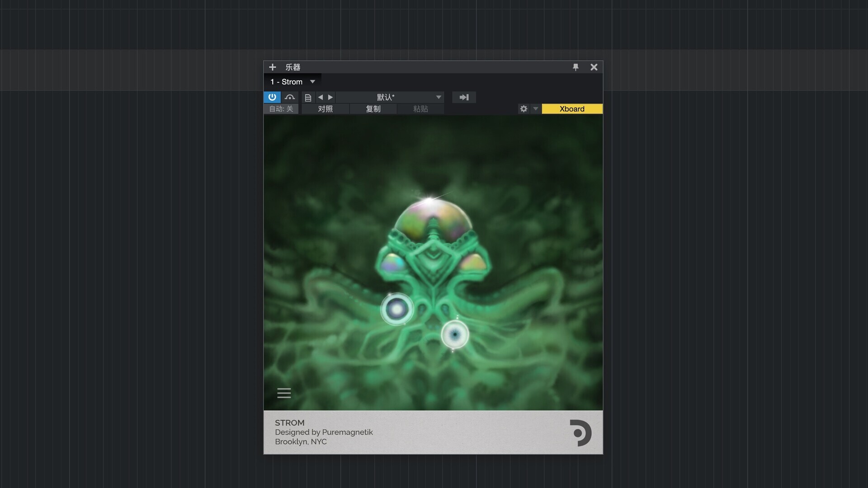Click the Puremagnetik logo
Viewport: 868px width, 488px height.
[580, 433]
